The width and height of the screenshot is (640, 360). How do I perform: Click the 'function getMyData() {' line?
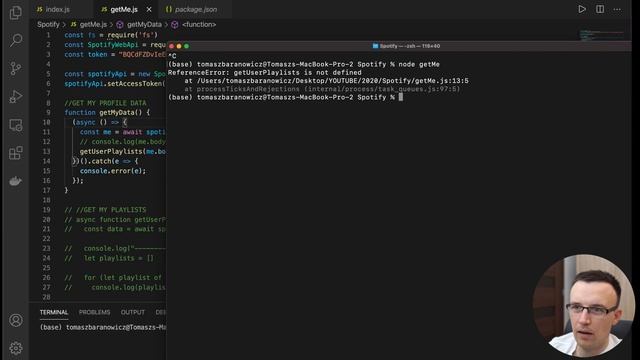[x=107, y=112]
